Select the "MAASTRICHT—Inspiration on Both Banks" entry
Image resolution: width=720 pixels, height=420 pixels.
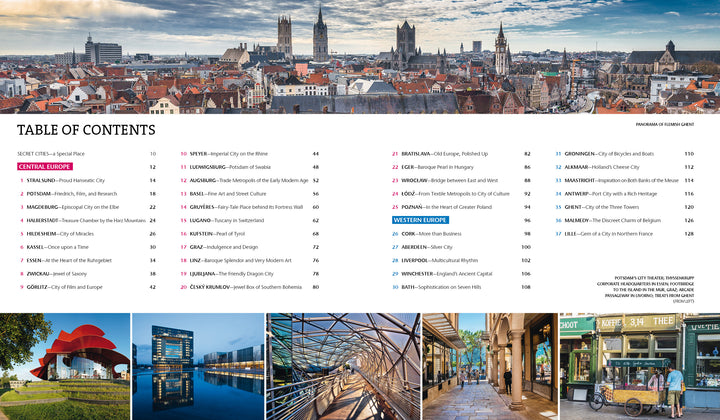click(621, 180)
